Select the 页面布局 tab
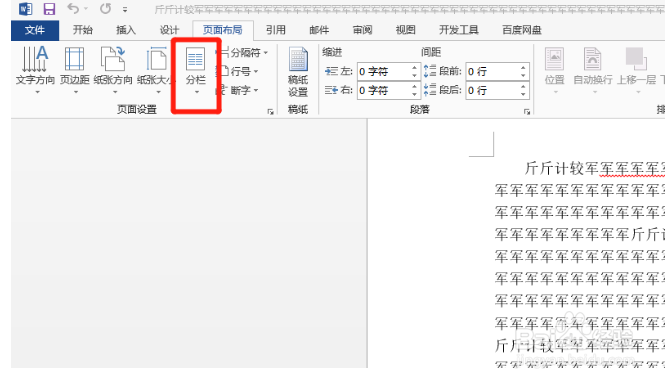 point(222,30)
